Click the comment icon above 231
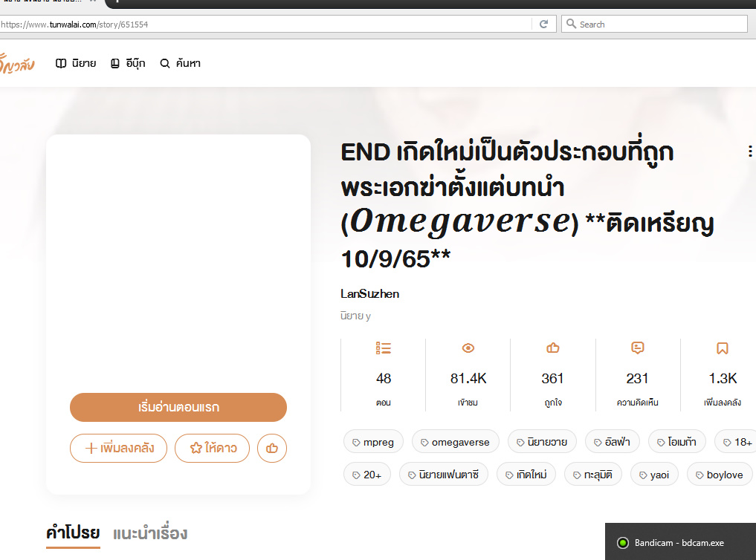 [x=637, y=348]
